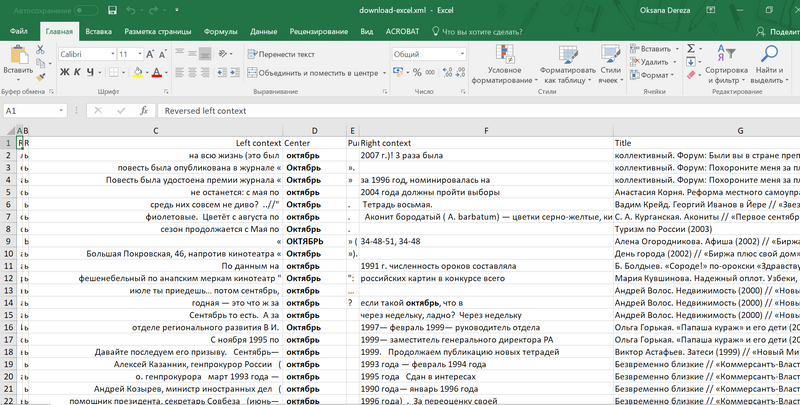
Task: Increase font size with large A icon
Action: point(150,54)
